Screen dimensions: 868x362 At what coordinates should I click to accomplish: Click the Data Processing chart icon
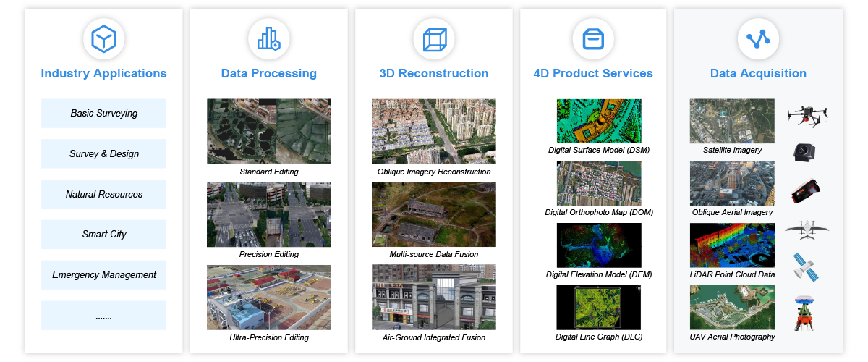tap(268, 38)
